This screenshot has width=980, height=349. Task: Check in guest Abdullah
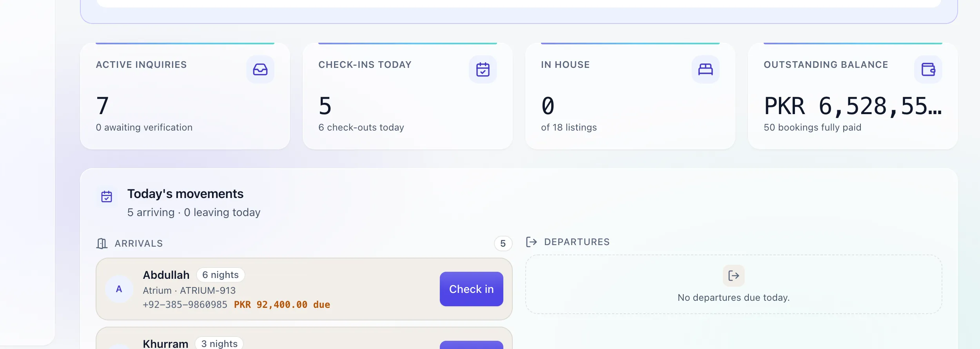click(x=472, y=289)
